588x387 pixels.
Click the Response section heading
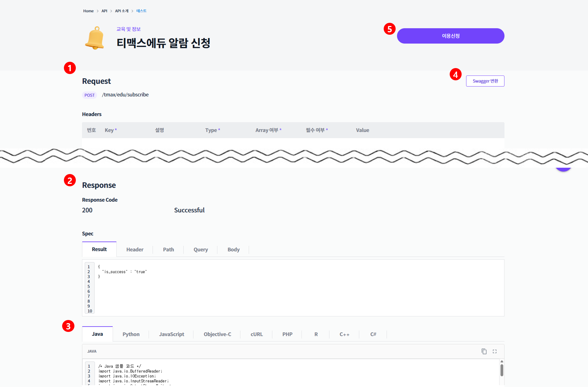click(99, 185)
